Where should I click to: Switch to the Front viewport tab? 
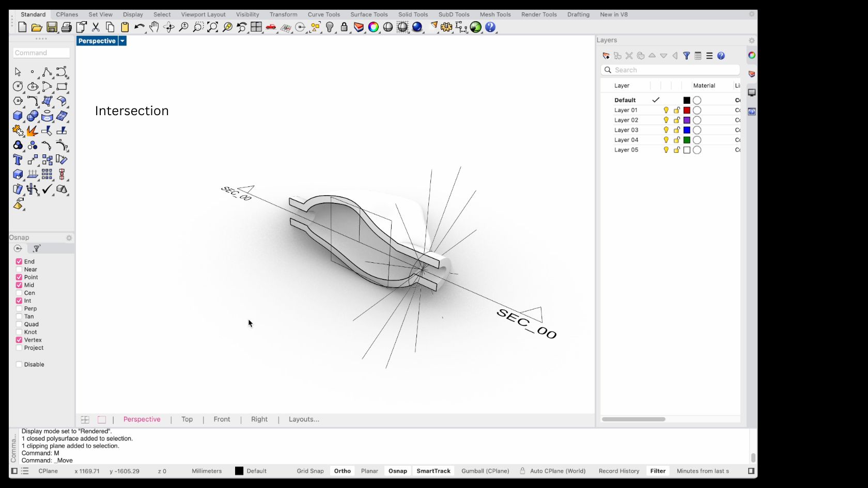[222, 419]
